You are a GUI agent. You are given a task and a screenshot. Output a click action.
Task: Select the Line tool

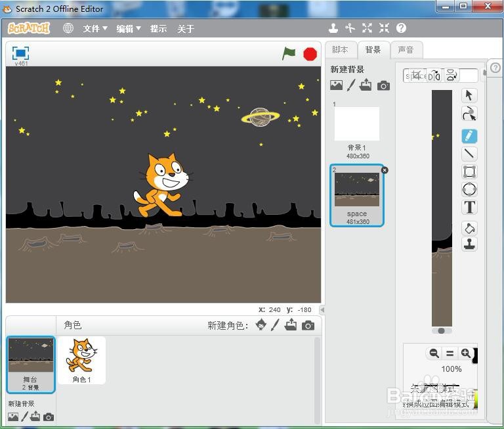(469, 154)
